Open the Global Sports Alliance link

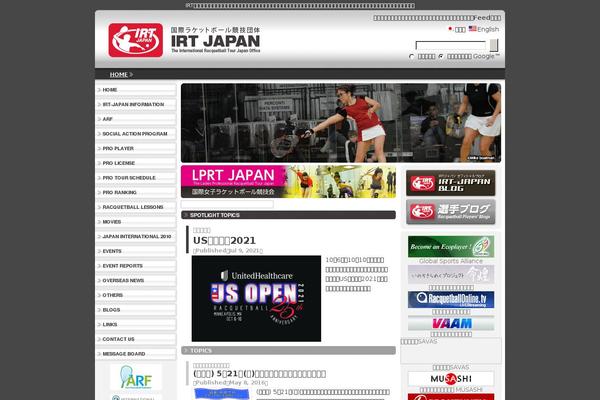[x=451, y=261]
